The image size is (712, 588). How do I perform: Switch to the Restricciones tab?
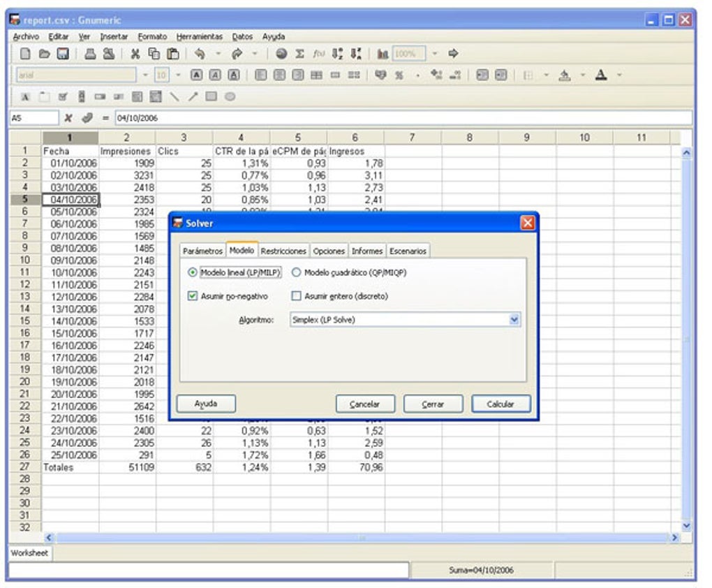point(283,251)
